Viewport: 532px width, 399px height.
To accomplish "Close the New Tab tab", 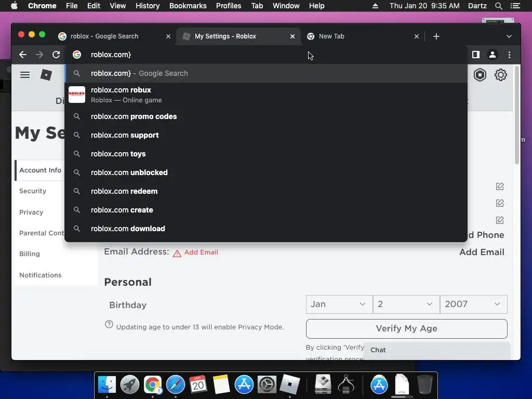I will [417, 36].
